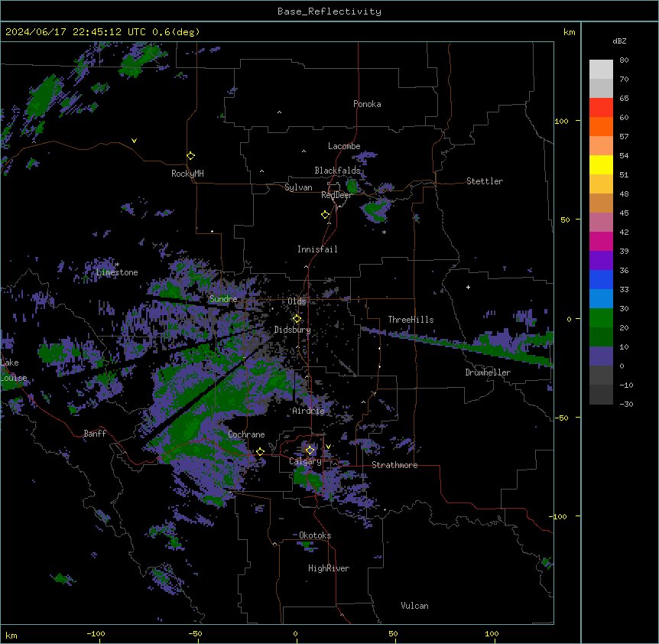This screenshot has width=659, height=644.
Task: Click the RockyMH city label
Action: pos(187,174)
